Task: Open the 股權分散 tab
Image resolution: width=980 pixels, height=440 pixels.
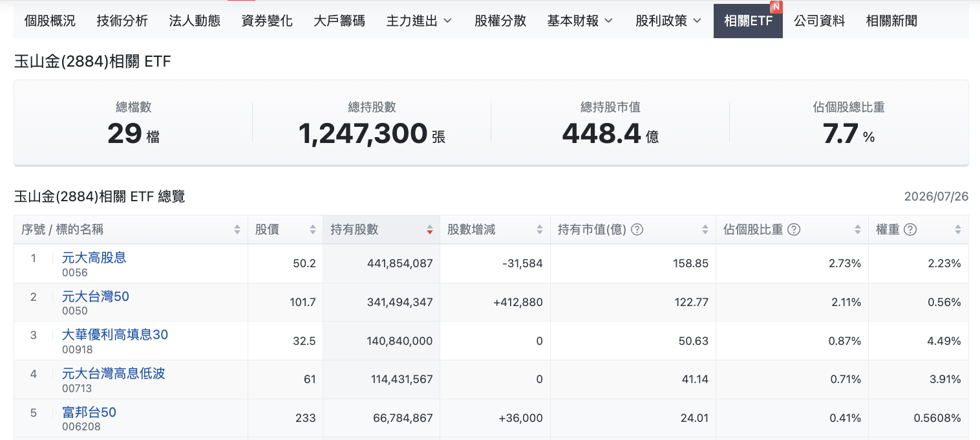Action: (500, 21)
